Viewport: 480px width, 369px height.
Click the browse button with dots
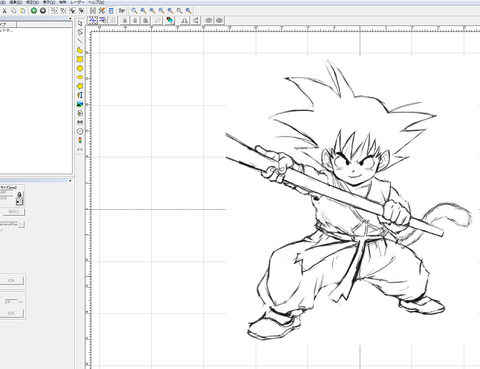coord(21,224)
